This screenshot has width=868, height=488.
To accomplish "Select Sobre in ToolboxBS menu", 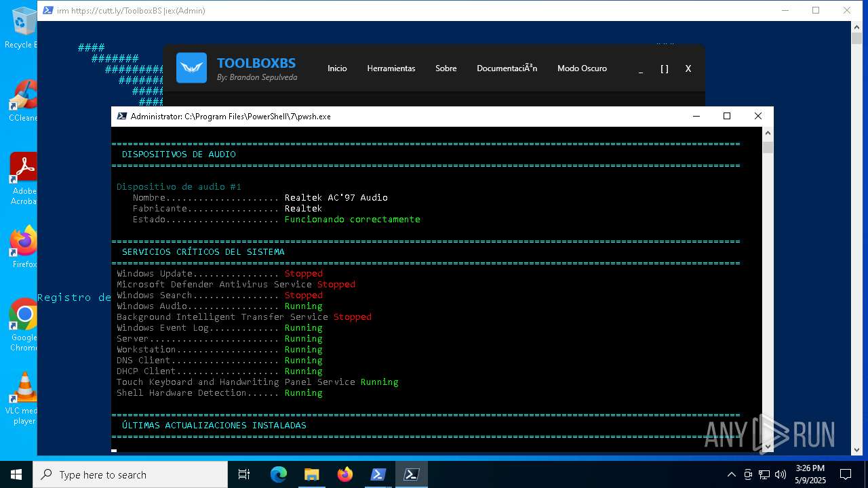I will pos(446,68).
